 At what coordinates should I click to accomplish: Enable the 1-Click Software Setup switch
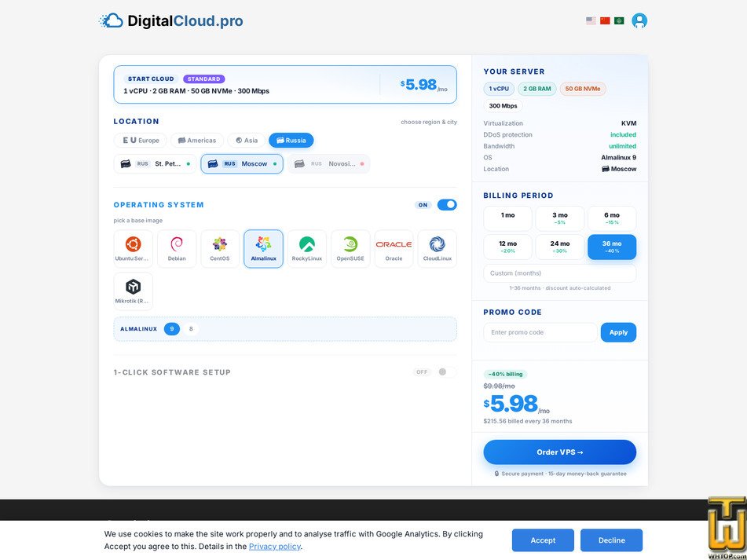tap(447, 372)
